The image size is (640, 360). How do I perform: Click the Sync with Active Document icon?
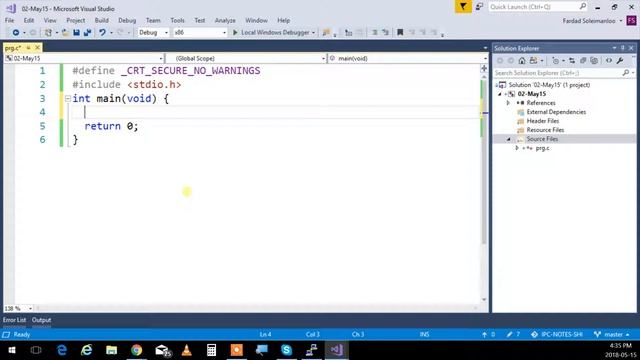572,60
